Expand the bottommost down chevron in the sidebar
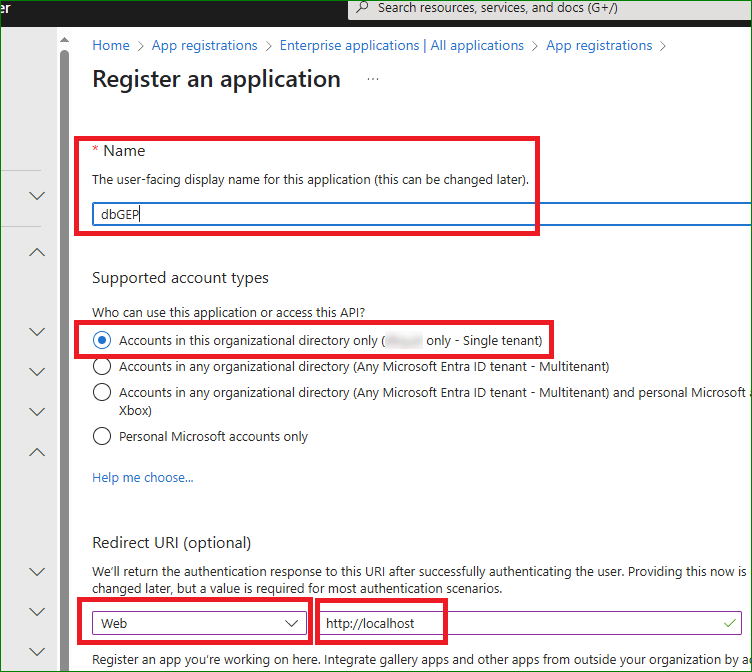 (x=37, y=652)
